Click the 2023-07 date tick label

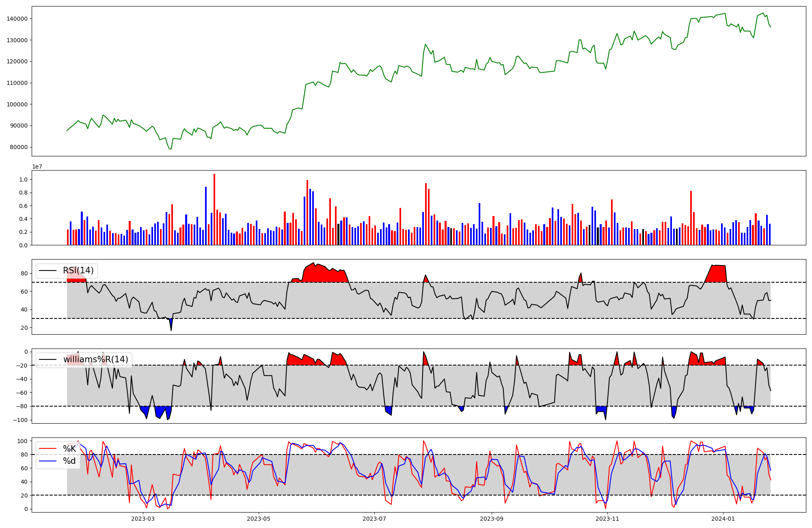pos(374,519)
